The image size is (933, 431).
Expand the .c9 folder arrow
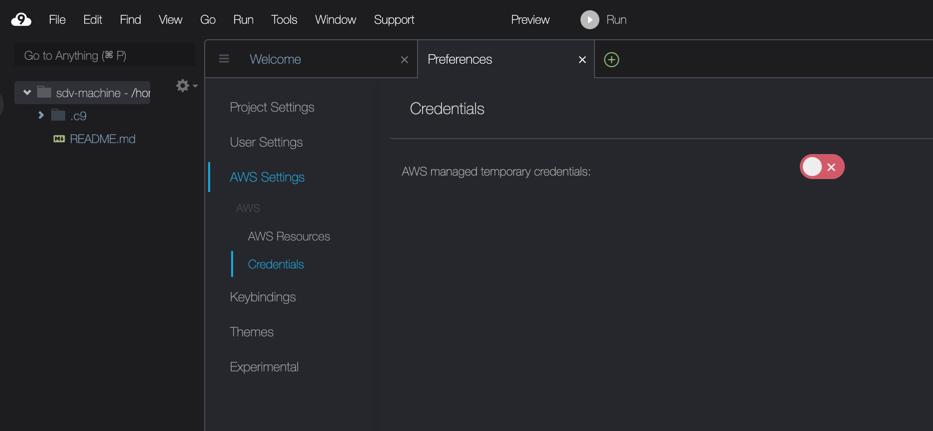tap(41, 115)
